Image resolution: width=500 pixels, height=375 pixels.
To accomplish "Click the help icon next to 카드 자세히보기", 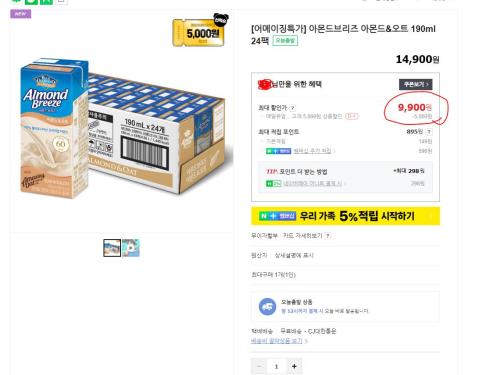I will pos(328,236).
